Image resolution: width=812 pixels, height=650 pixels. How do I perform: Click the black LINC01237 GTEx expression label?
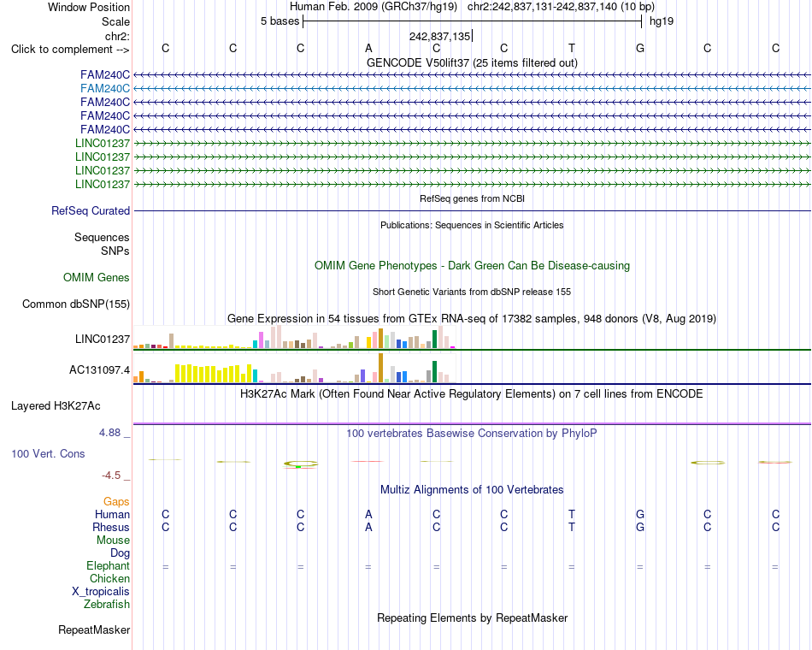[x=103, y=339]
